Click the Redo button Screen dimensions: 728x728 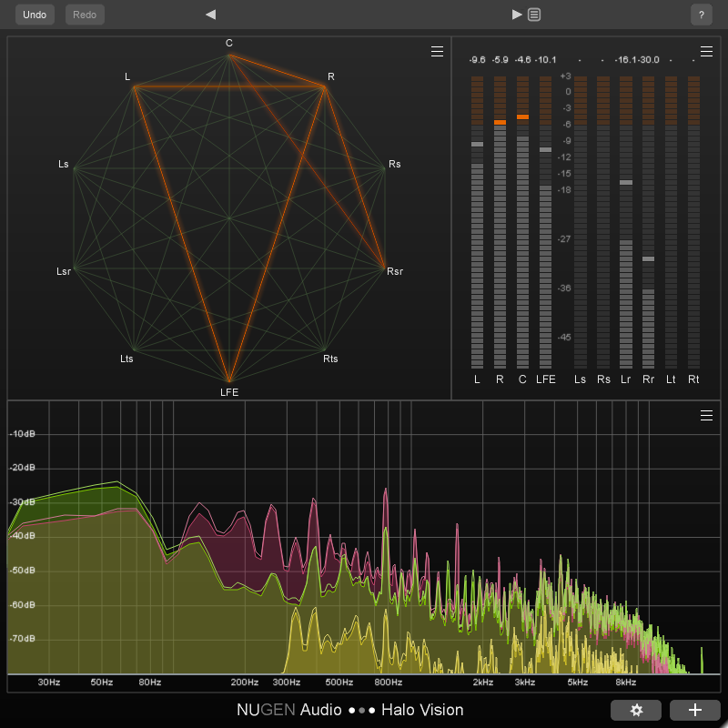85,15
